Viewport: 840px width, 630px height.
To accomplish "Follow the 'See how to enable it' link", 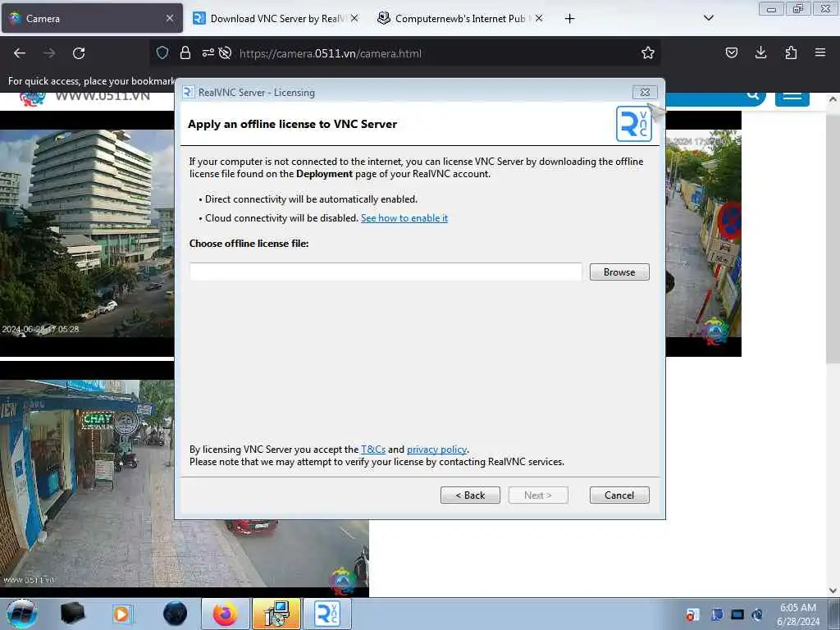I will 404,218.
